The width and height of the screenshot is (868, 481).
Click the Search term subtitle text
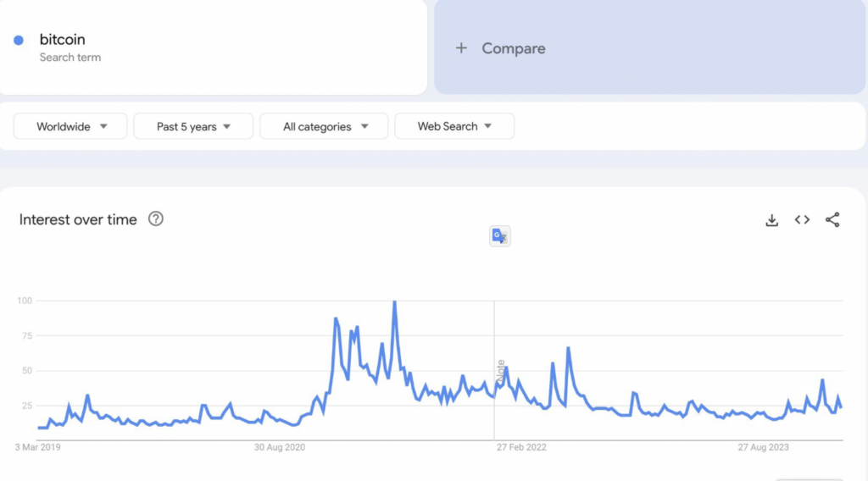(70, 58)
